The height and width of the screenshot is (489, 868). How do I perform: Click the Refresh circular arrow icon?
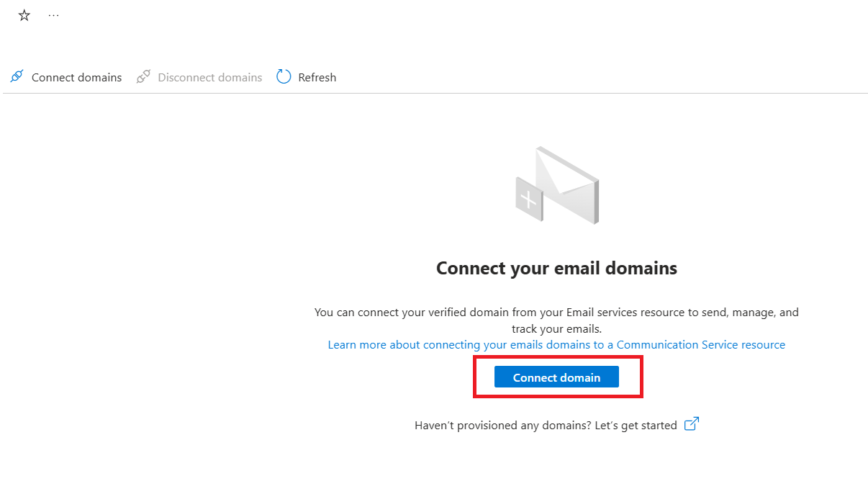(x=284, y=76)
